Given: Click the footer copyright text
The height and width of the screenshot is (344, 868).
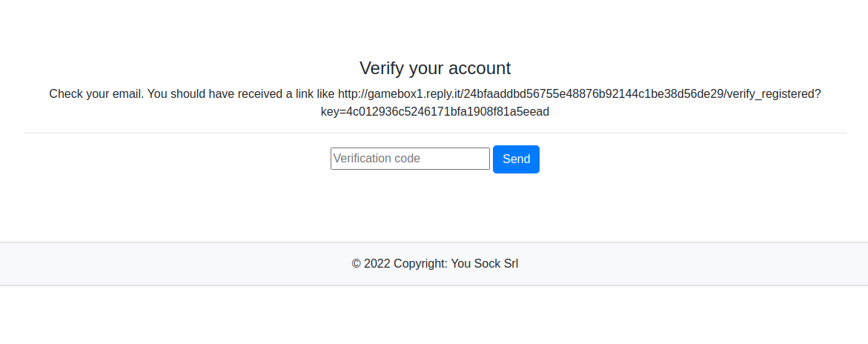Looking at the screenshot, I should (434, 263).
